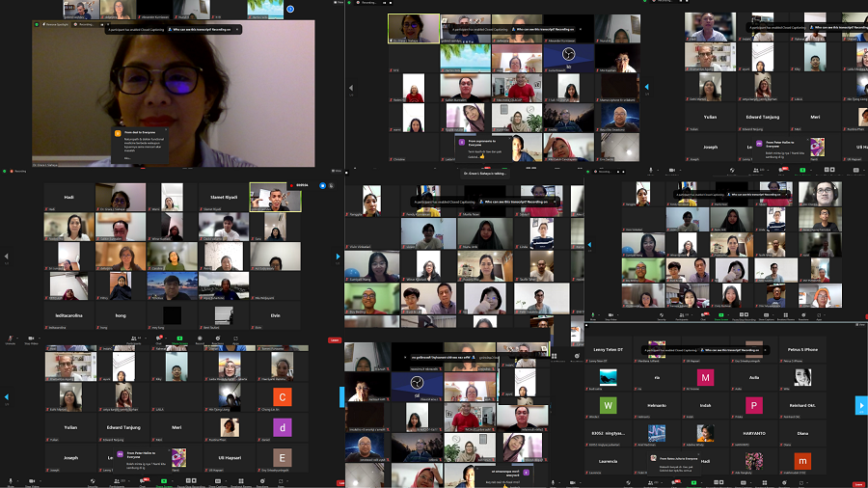Click Unmute microphone icon in Slamet Riyadi window
Viewport: 868px width, 488px height.
point(10,339)
